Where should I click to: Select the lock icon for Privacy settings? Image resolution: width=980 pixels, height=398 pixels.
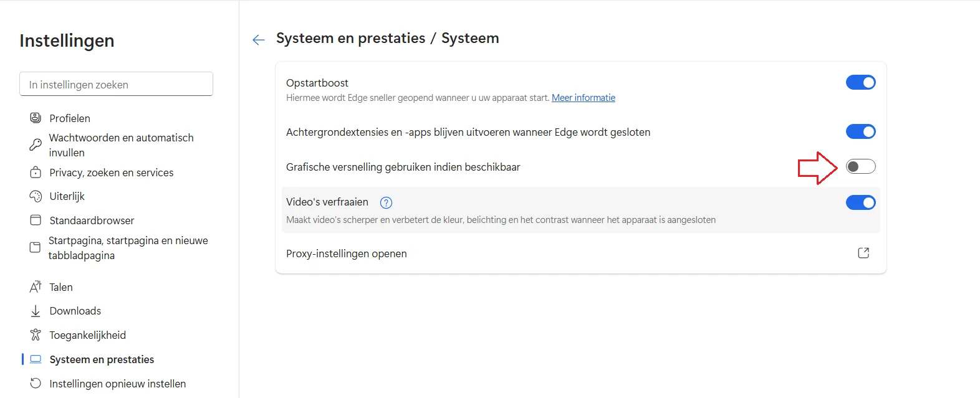pos(36,173)
